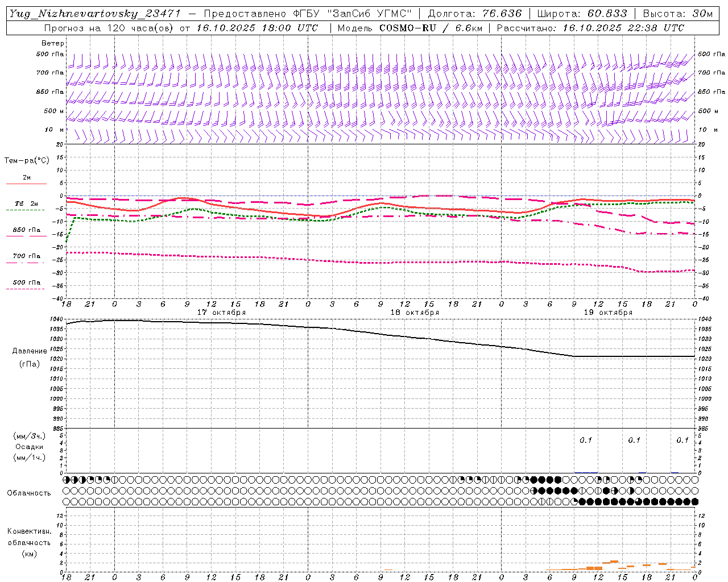Screen dimensions: 728x582
Task: Click the 'Ветер' panel label
Action: [52, 43]
